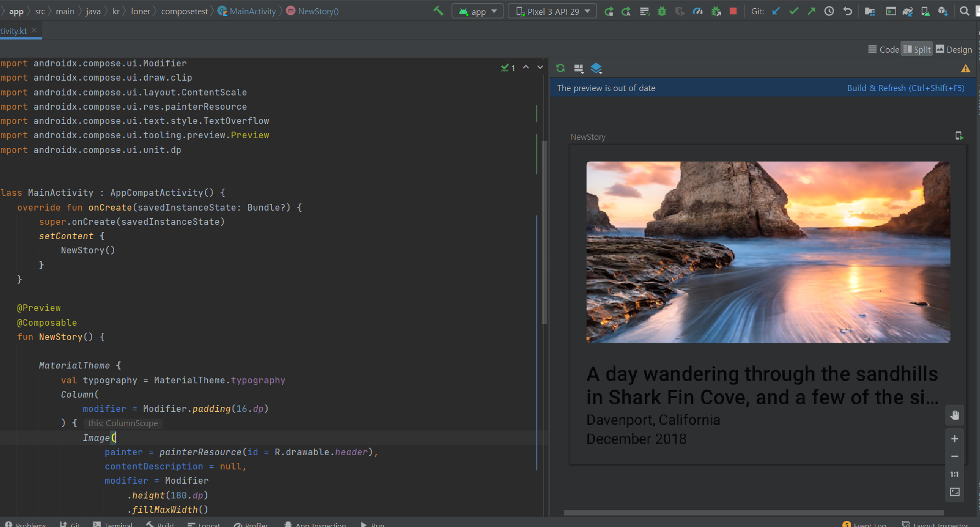The width and height of the screenshot is (980, 527).
Task: Sync Project with Gradle Files icon
Action: pos(908,11)
